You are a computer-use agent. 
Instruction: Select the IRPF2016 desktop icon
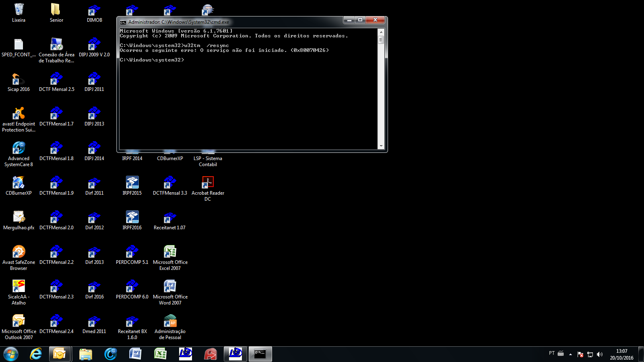pos(132,220)
